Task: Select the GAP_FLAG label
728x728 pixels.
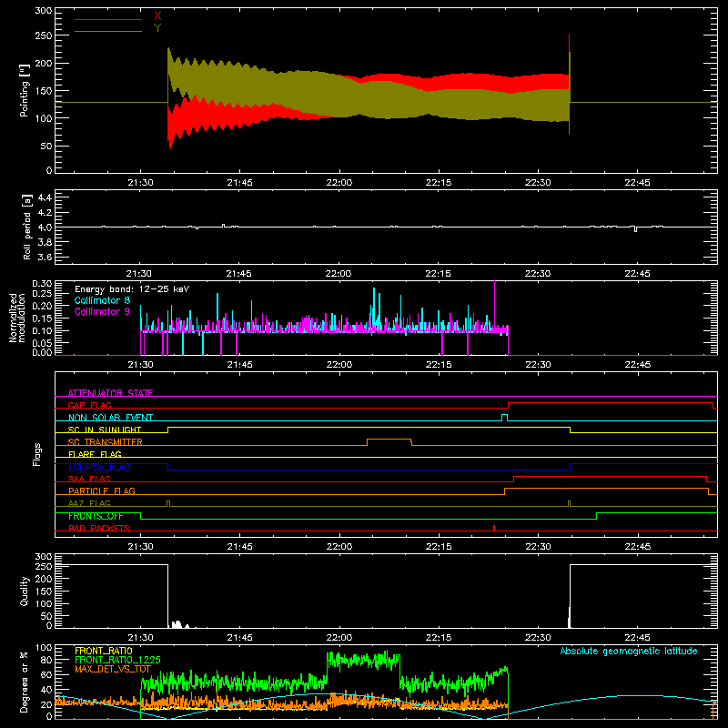Action: tap(89, 405)
